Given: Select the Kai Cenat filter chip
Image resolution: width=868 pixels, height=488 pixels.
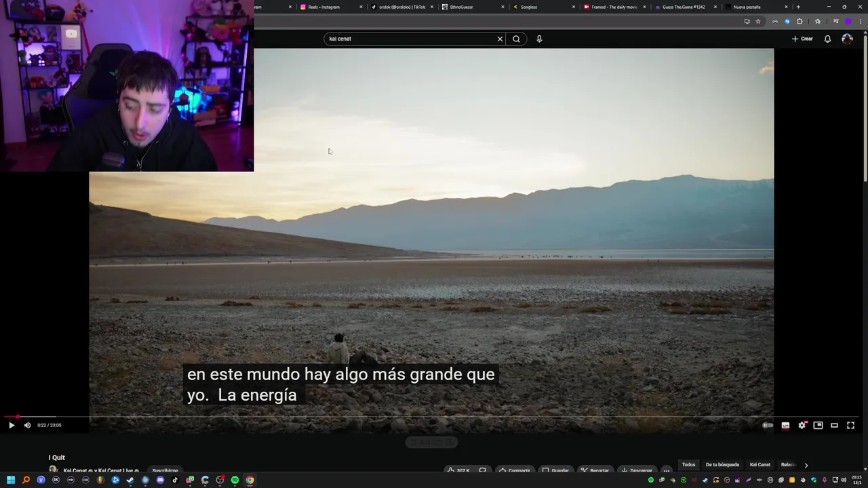Looking at the screenshot, I should coord(760,465).
